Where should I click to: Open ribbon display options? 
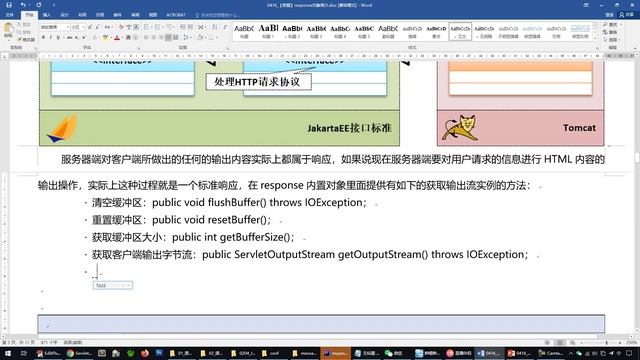point(586,5)
